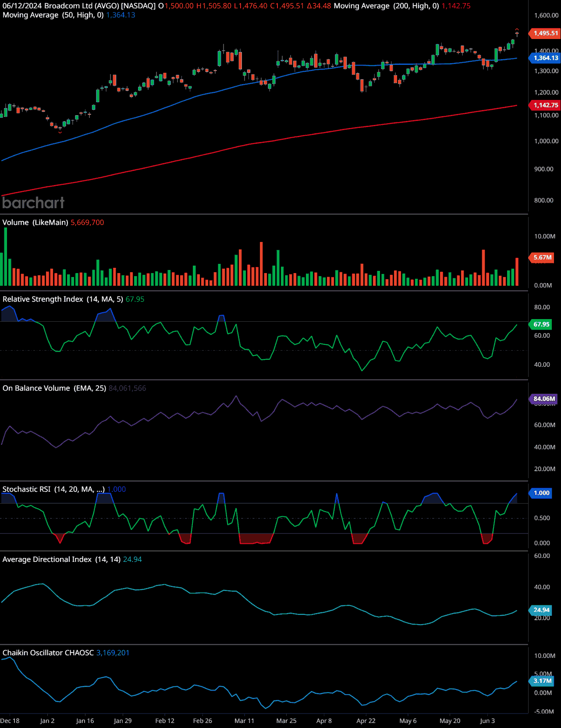Click the blue 3.17M Chaikin axis tag
The height and width of the screenshot is (728, 561).
[542, 681]
